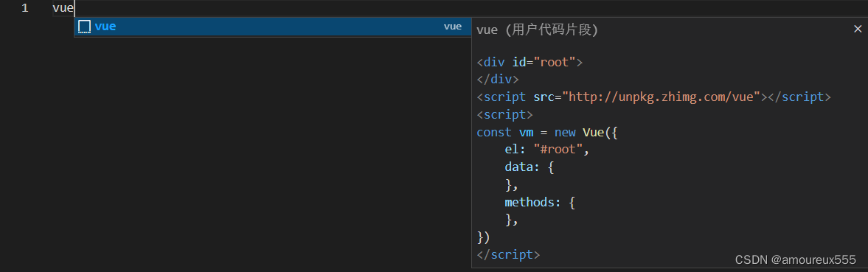Click the closing }) line
Screen dimensions: 868x272
tap(483, 237)
